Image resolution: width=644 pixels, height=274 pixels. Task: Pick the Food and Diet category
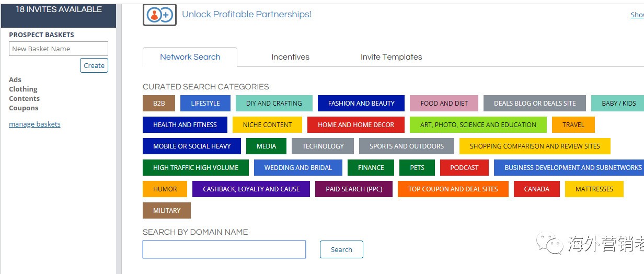[x=444, y=104]
